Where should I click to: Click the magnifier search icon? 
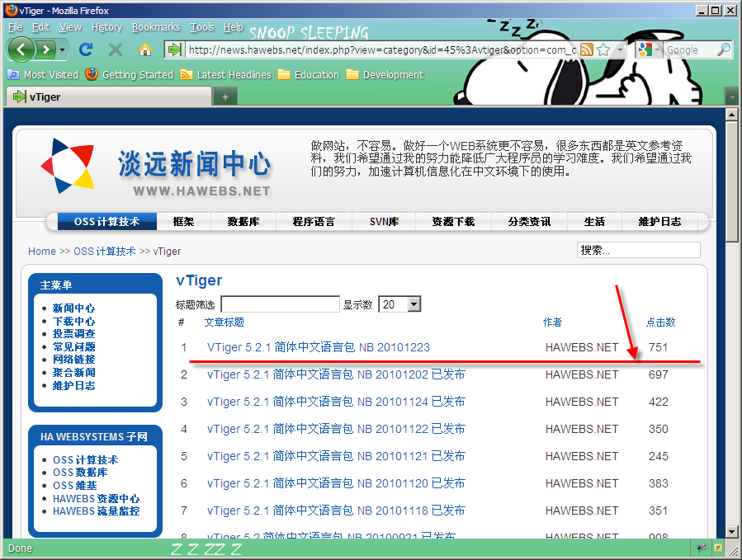[x=724, y=49]
